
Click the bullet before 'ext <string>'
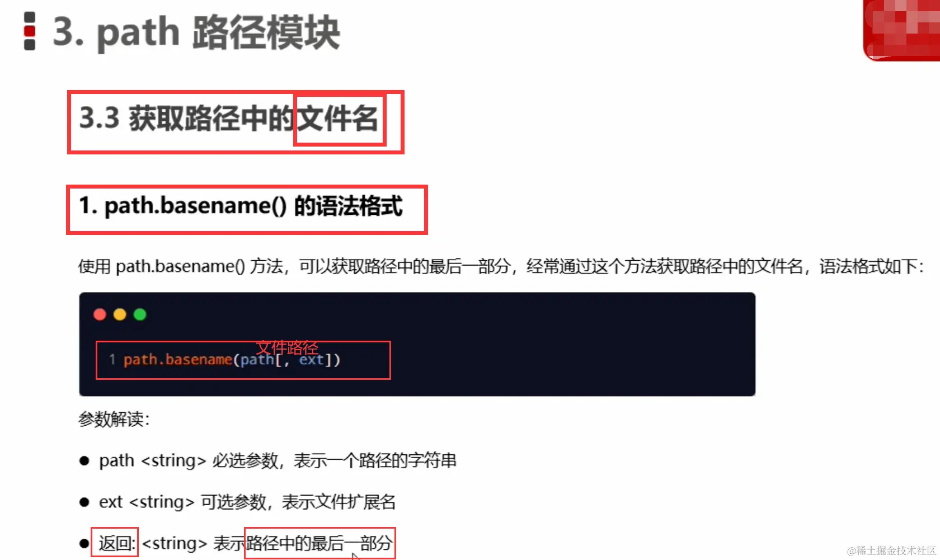point(84,502)
